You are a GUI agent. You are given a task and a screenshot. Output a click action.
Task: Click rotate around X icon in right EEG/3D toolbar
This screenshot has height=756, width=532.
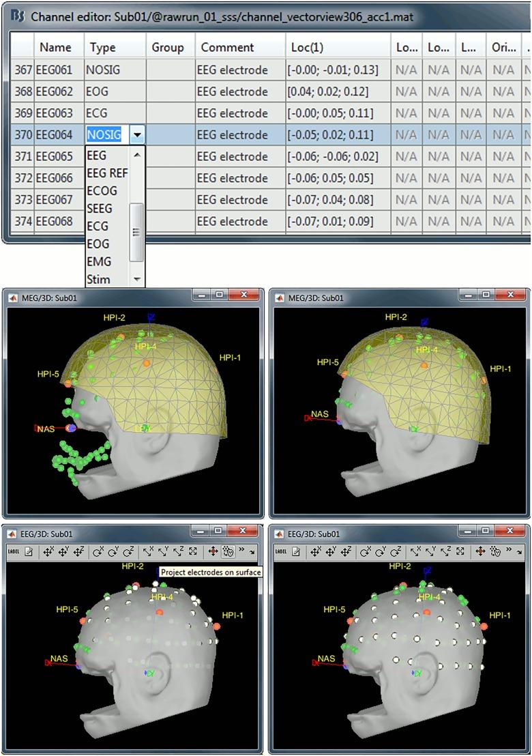coord(365,551)
